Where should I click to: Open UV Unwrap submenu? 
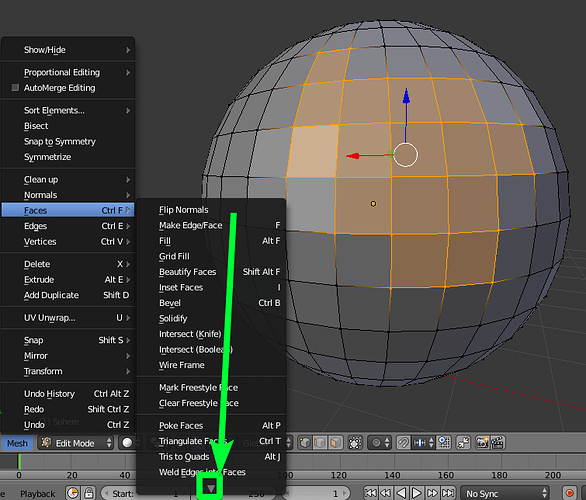click(x=68, y=318)
